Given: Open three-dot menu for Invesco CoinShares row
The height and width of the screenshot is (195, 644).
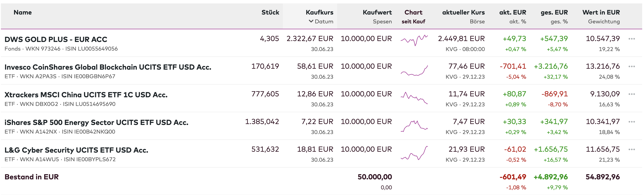Looking at the screenshot, I should coord(632,67).
